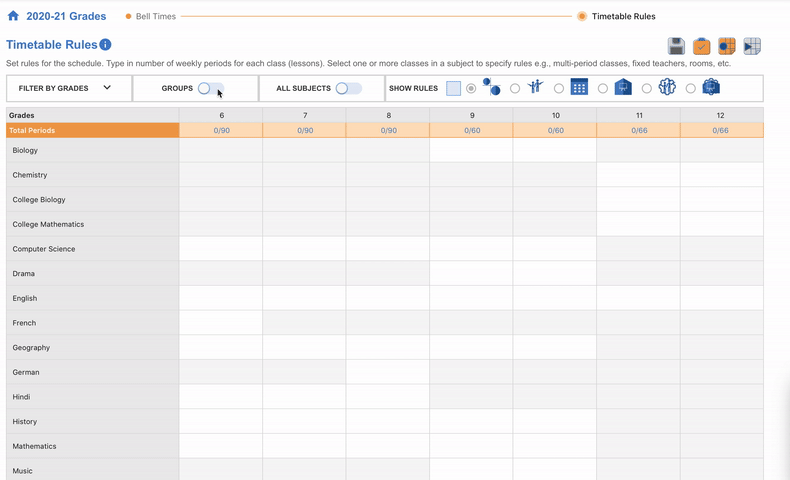Viewport: 790px width, 480px height.
Task: Click the Timetable Rules heading
Action: tap(51, 45)
